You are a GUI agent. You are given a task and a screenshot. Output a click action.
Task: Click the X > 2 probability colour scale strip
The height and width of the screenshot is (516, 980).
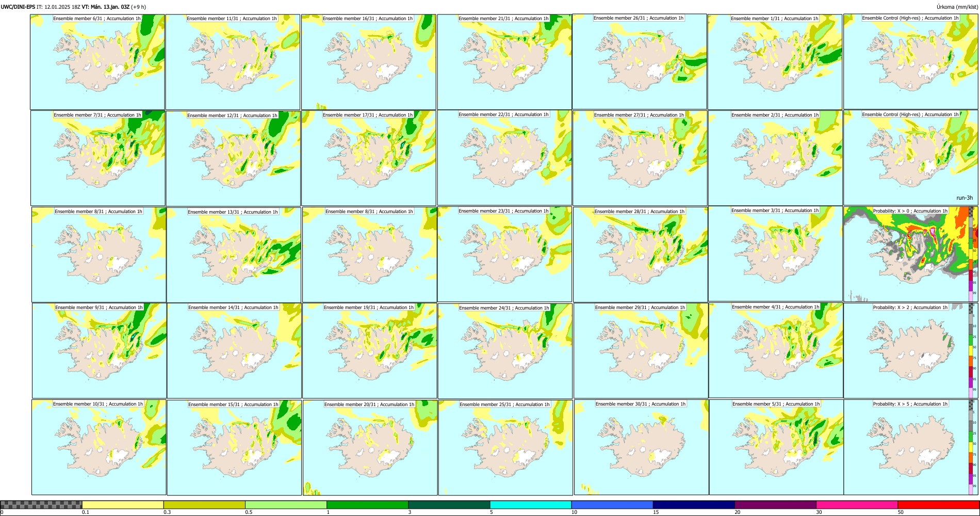click(970, 350)
